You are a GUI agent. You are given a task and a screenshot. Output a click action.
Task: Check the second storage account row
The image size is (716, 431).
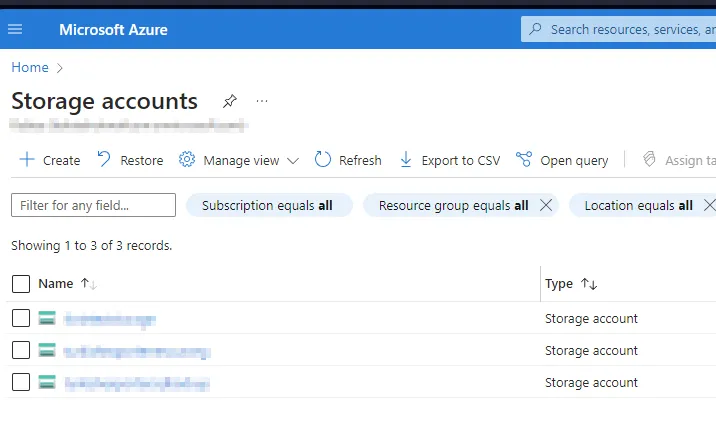coord(21,350)
